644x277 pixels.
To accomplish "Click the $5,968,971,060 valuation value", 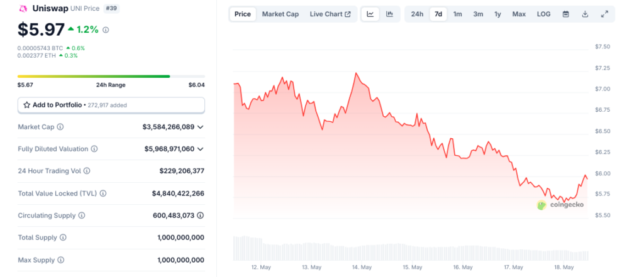I will [x=169, y=149].
